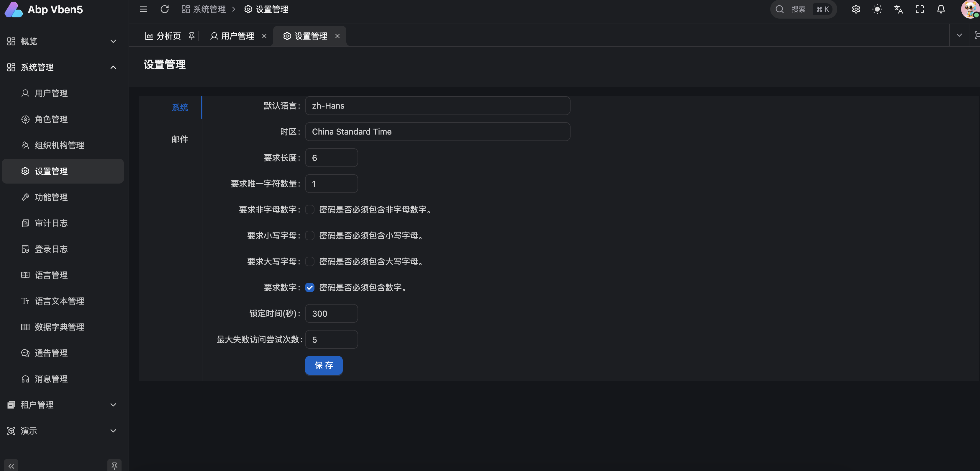The height and width of the screenshot is (471, 980).
Task: Uncheck the 要求数字 checkbox
Action: point(310,288)
